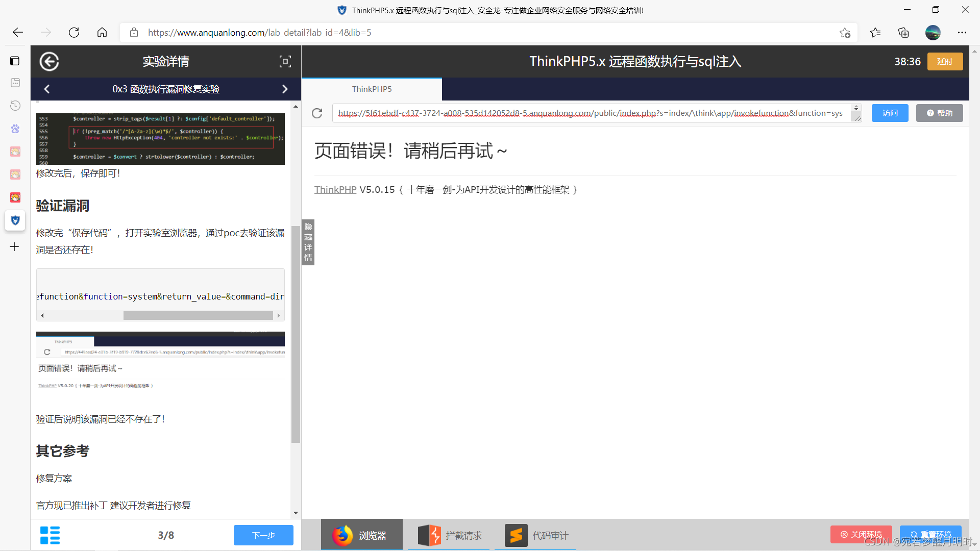Image resolution: width=980 pixels, height=551 pixels.
Task: Add this page to favorites star icon
Action: [x=845, y=33]
